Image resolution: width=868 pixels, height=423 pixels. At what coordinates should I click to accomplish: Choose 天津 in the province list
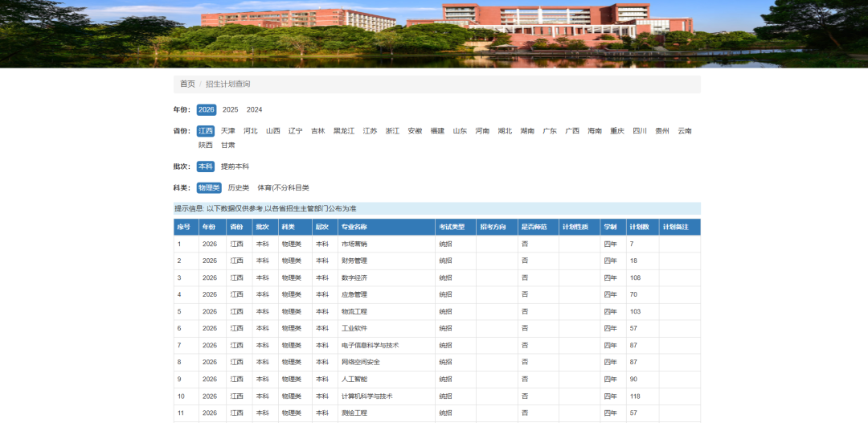(x=228, y=131)
